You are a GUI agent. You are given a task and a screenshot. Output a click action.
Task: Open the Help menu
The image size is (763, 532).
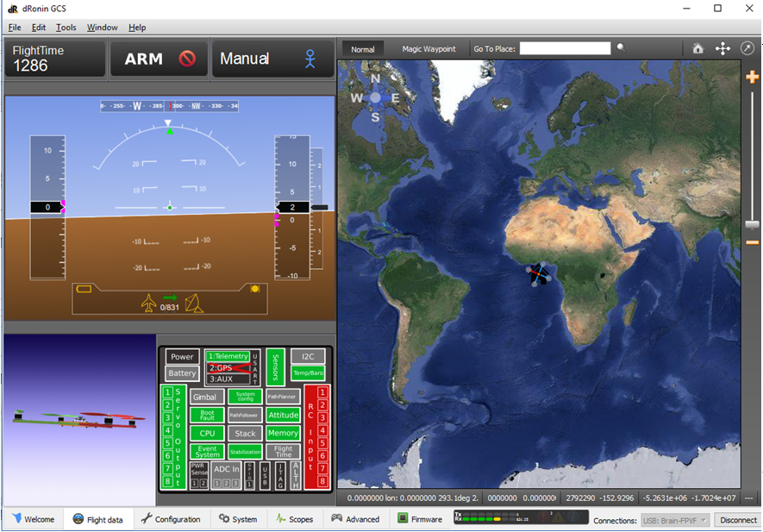[x=137, y=28]
